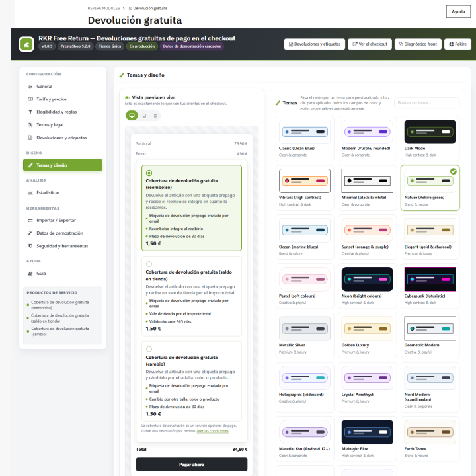Screen dimensions: 476x476
Task: Apply Earth Tones theme
Action: click(x=430, y=439)
